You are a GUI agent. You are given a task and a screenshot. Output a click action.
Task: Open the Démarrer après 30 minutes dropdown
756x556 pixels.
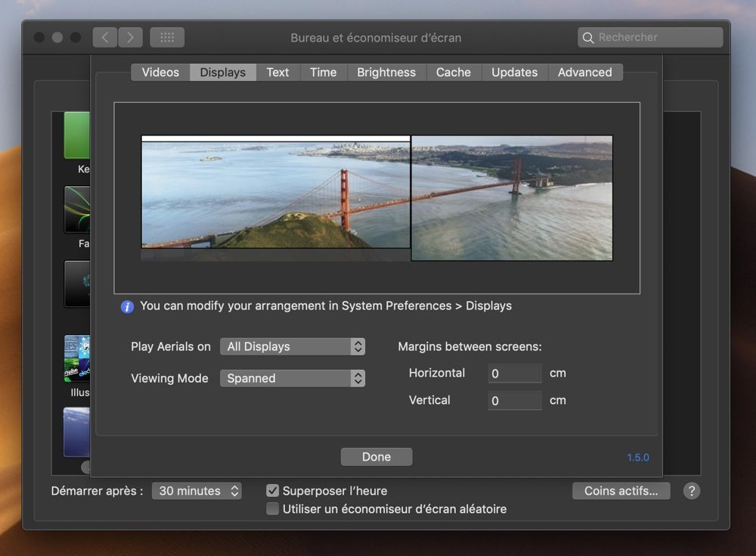tap(197, 491)
